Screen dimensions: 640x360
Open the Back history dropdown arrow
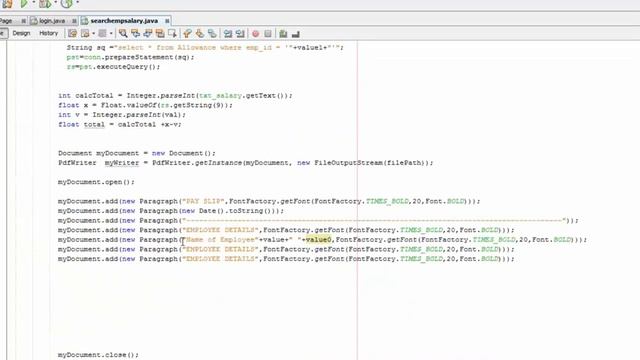[x=93, y=33]
